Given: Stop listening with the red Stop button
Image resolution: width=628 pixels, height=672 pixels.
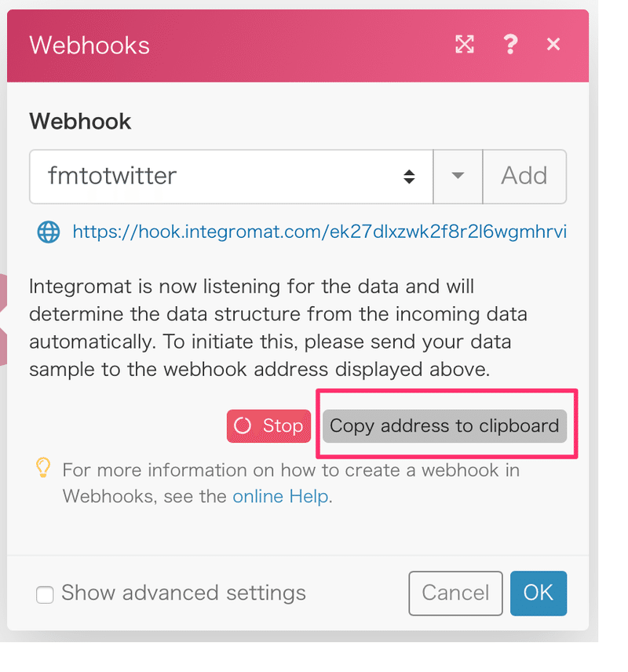Looking at the screenshot, I should pos(269,425).
